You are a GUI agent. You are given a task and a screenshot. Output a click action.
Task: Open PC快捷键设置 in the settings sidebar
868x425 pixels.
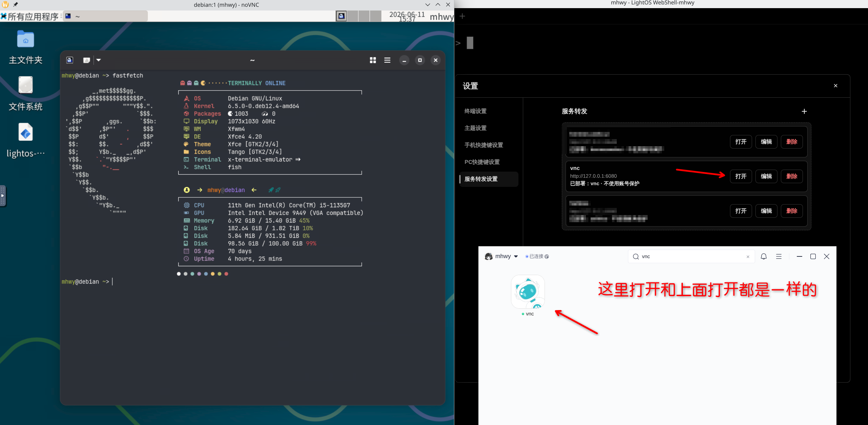pyautogui.click(x=482, y=162)
